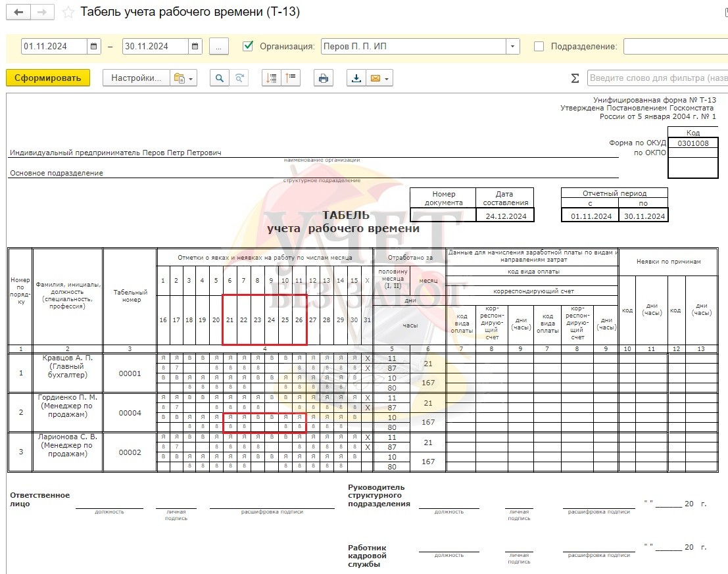
Task: Click the Отработано за header cell
Action: click(410, 257)
